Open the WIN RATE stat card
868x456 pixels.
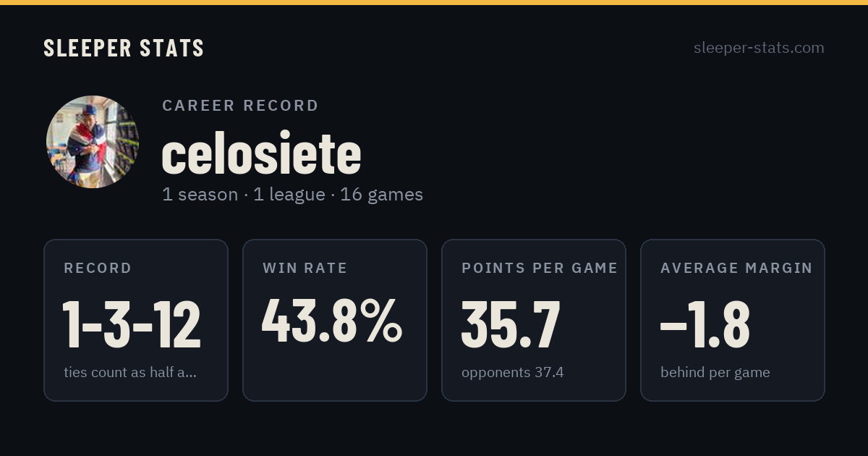(x=335, y=320)
